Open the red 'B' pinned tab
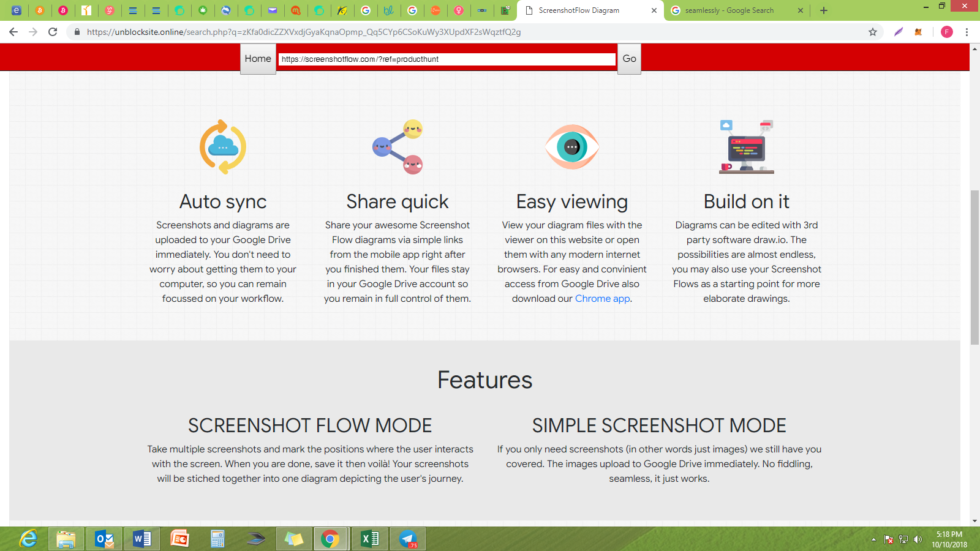980x551 pixels. click(x=63, y=10)
